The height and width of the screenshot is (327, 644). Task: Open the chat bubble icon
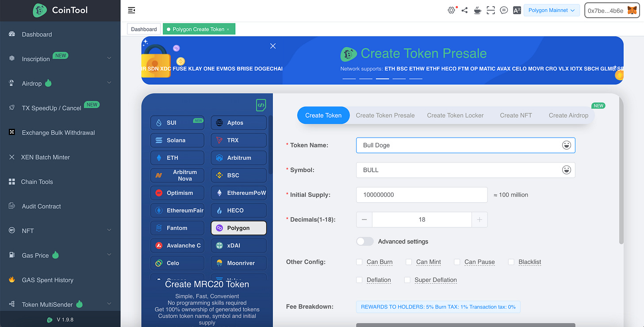504,10
